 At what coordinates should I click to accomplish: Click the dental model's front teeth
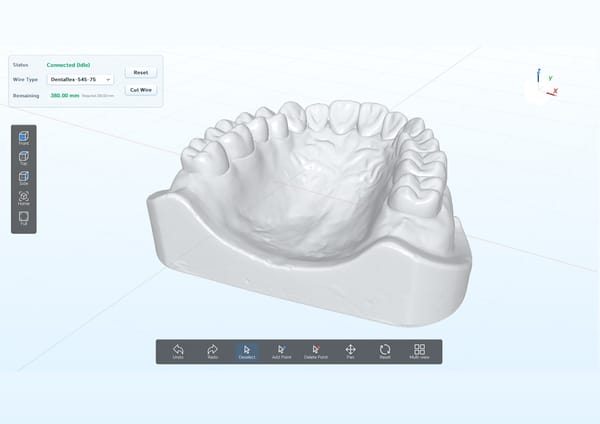344,117
